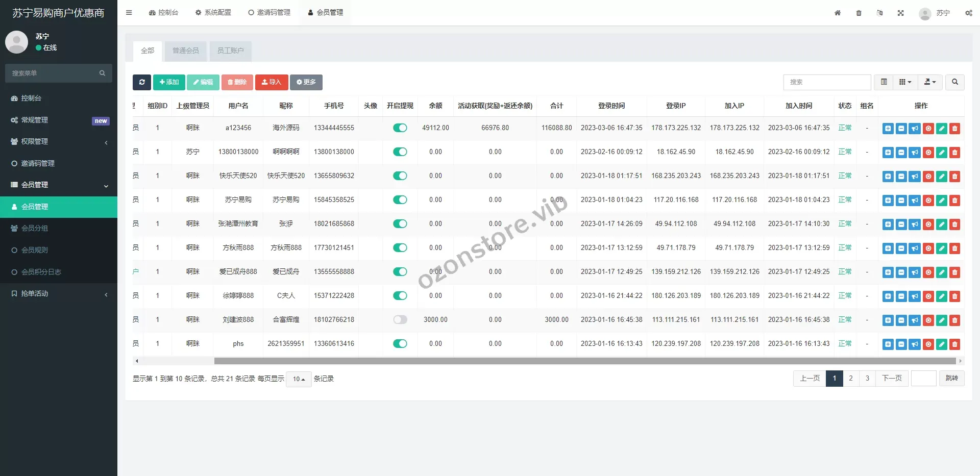This screenshot has height=476, width=980.
Task: Turn off withdrawal toggle for 方秋雨888
Action: pos(400,248)
